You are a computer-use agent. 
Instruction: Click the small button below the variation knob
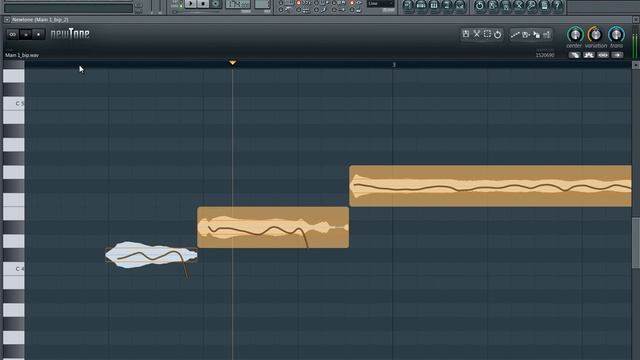pos(589,55)
